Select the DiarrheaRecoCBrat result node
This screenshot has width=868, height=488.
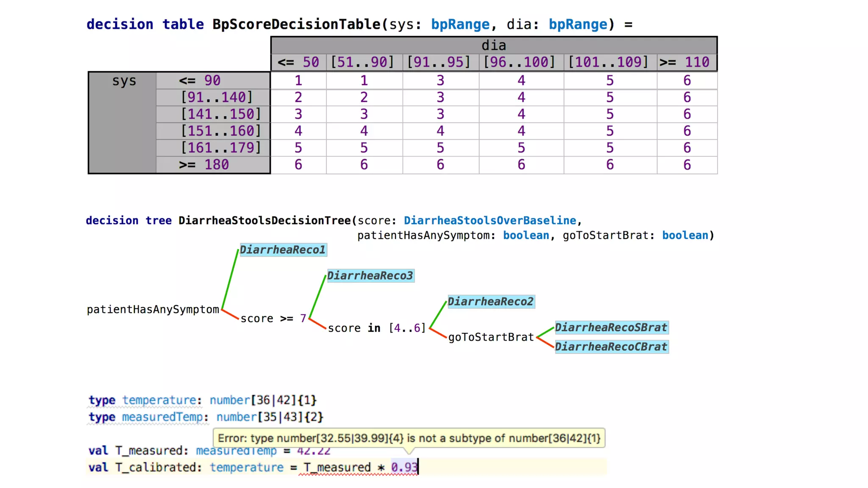pyautogui.click(x=611, y=347)
